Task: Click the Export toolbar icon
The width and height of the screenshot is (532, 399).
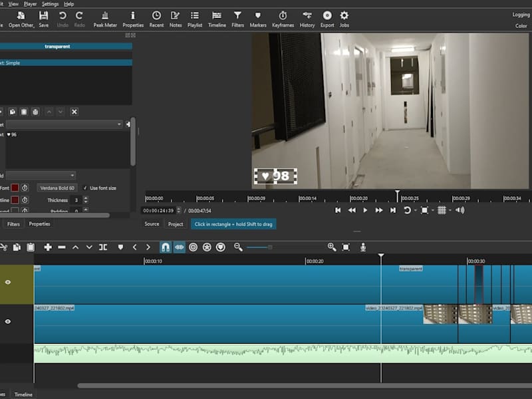Action: 327,19
